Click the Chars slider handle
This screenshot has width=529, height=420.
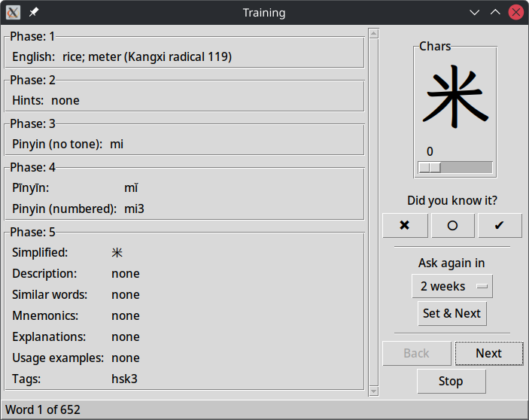click(x=430, y=167)
